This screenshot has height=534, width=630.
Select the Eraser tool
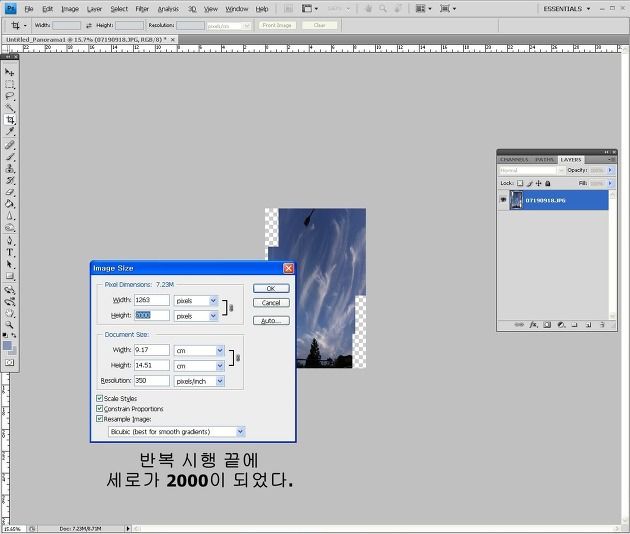click(x=10, y=192)
